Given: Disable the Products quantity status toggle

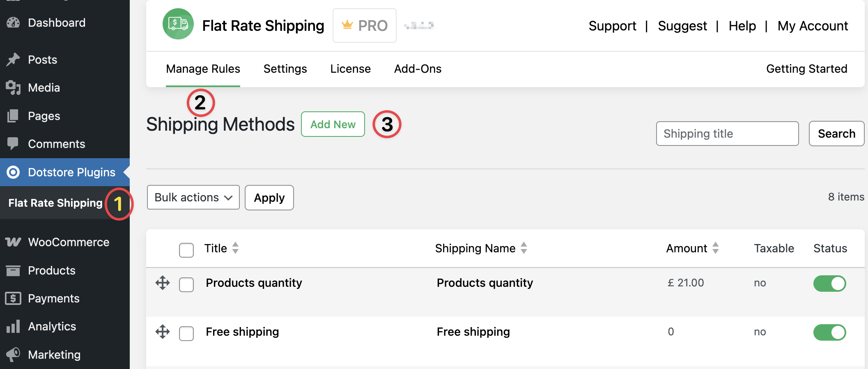Looking at the screenshot, I should 829,284.
